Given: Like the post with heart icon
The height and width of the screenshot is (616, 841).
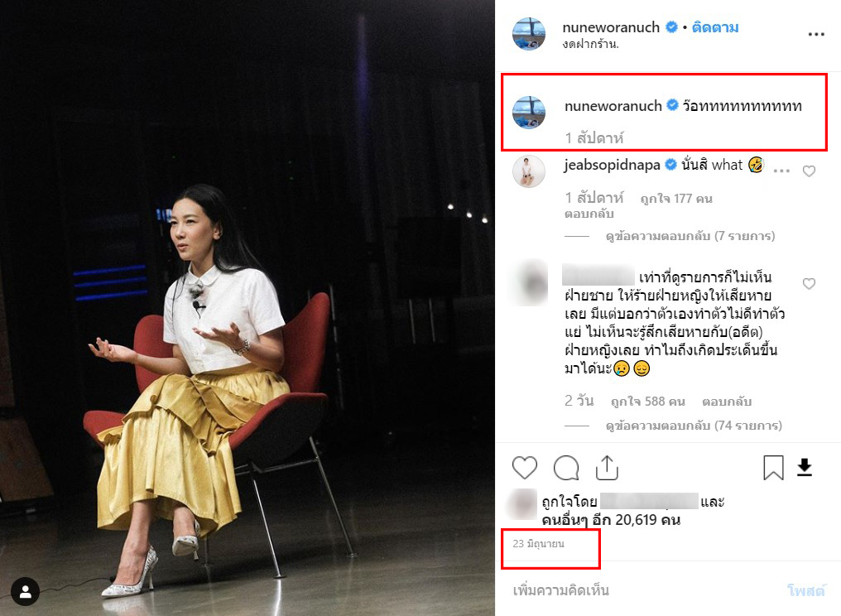Looking at the screenshot, I should coord(525,467).
